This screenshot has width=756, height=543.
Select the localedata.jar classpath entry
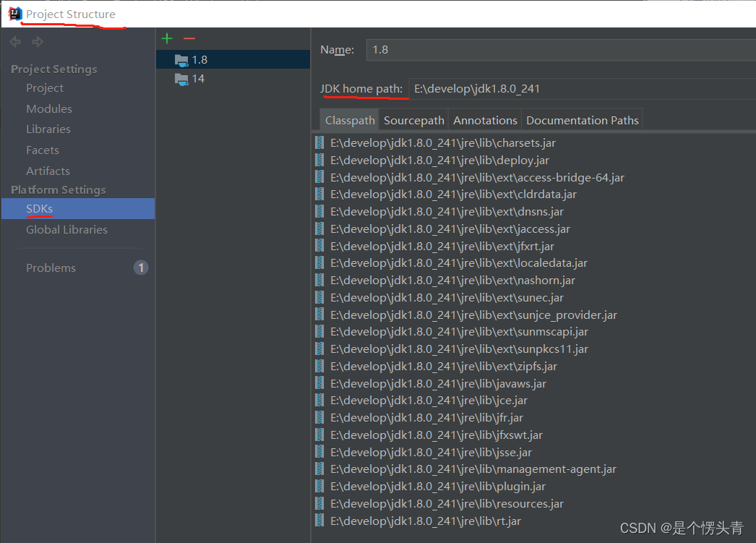(459, 262)
